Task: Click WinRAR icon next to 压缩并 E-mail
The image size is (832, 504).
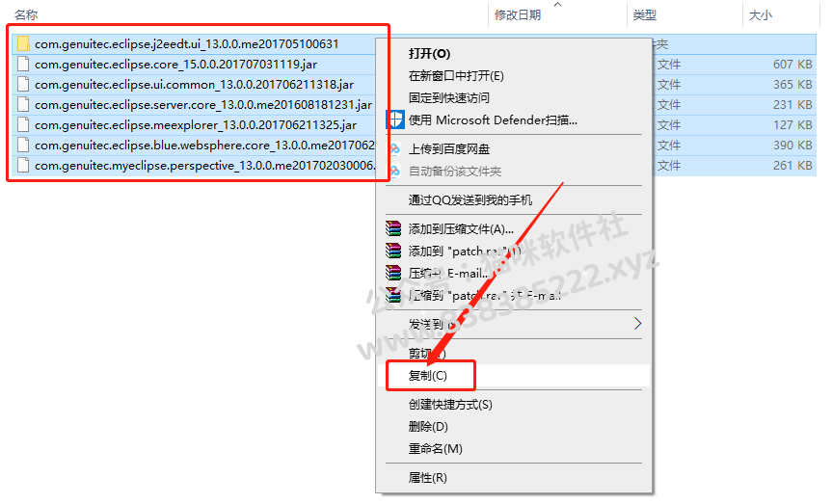Action: pos(393,273)
